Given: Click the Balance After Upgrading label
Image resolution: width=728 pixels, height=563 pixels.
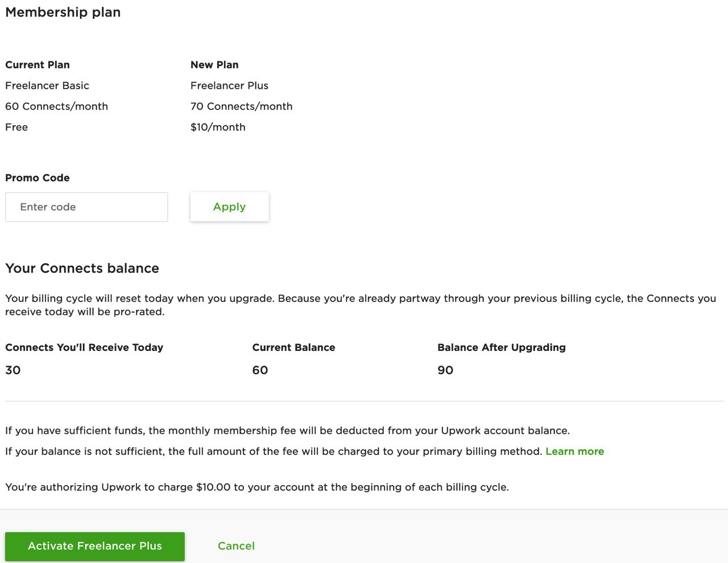Looking at the screenshot, I should click(502, 347).
